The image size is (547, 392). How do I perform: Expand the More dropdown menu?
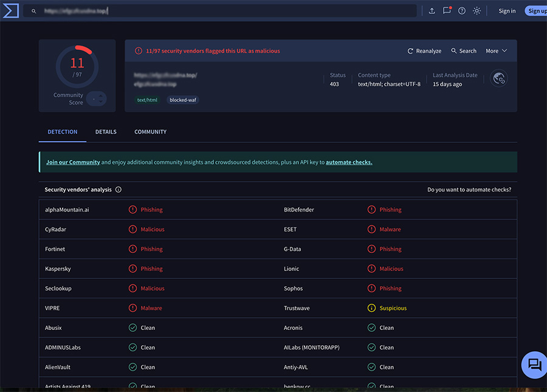[x=496, y=51]
